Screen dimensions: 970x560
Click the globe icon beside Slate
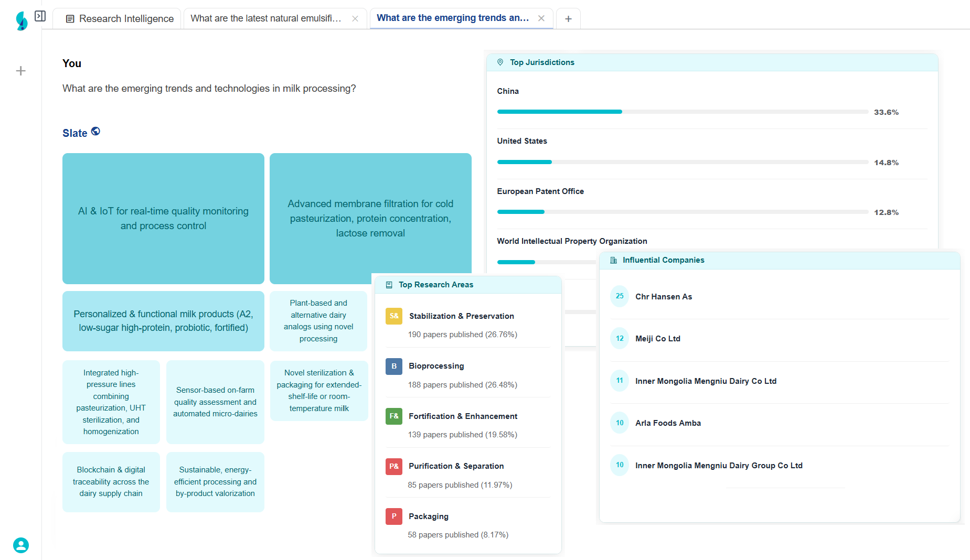[x=95, y=132]
